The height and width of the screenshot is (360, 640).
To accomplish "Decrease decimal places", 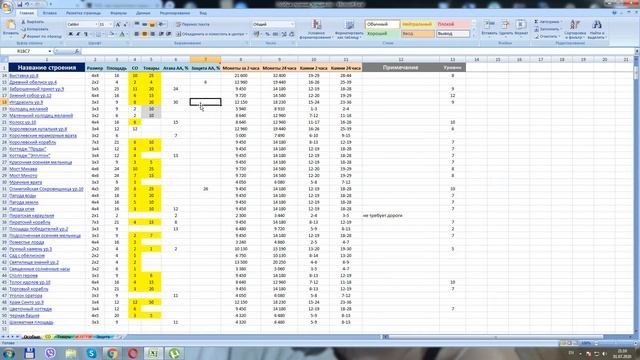I will (x=291, y=34).
